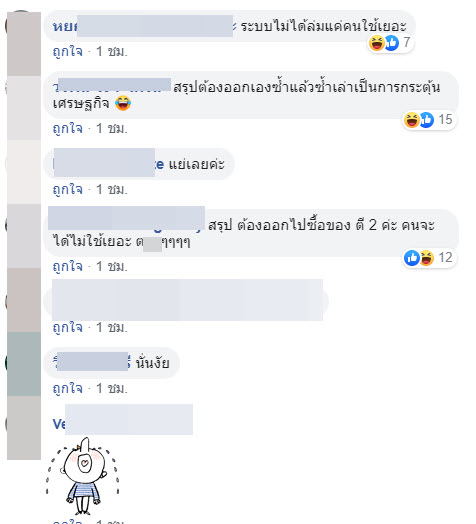
Task: Click the thumbs-up reaction icon beside count 7
Action: (391, 43)
